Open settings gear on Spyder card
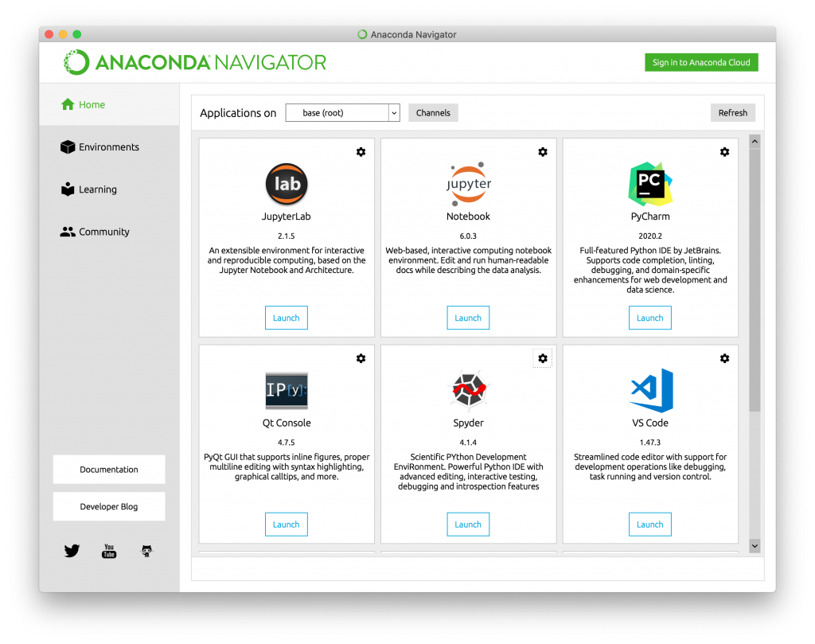The image size is (815, 644). (543, 358)
